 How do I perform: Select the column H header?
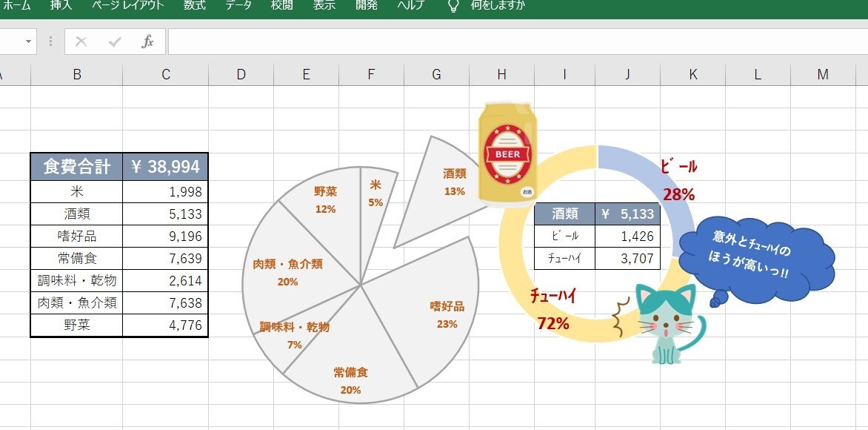(501, 75)
